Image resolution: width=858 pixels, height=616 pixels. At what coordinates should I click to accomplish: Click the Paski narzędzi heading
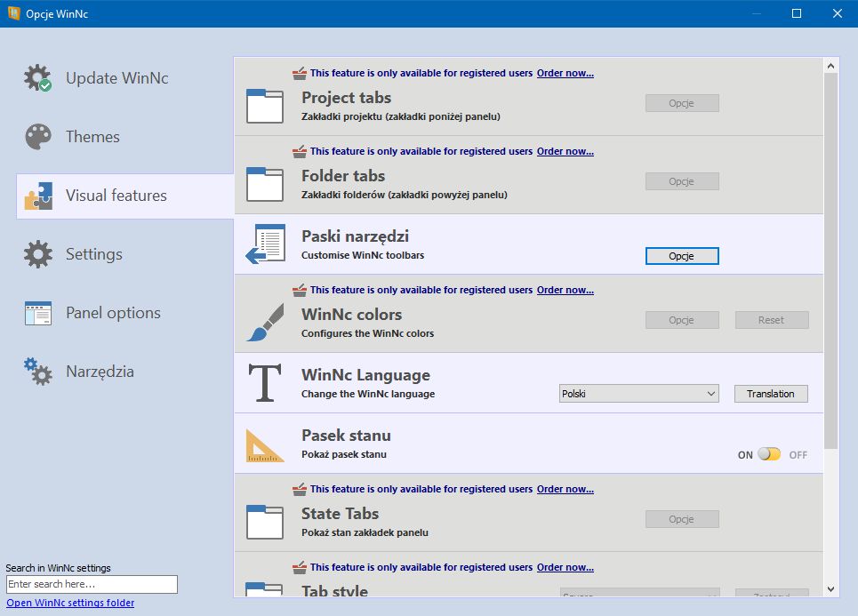pos(355,236)
